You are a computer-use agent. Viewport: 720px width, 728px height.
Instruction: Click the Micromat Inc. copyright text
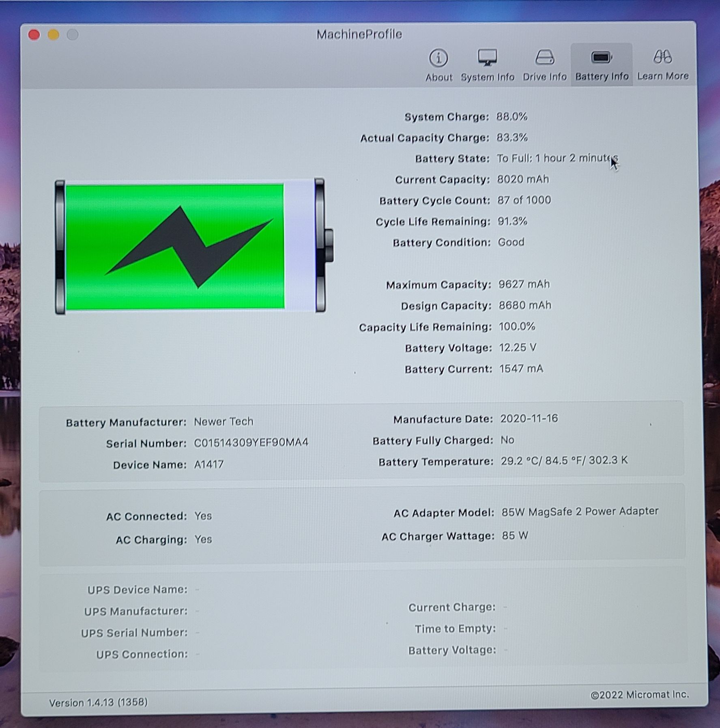click(639, 695)
